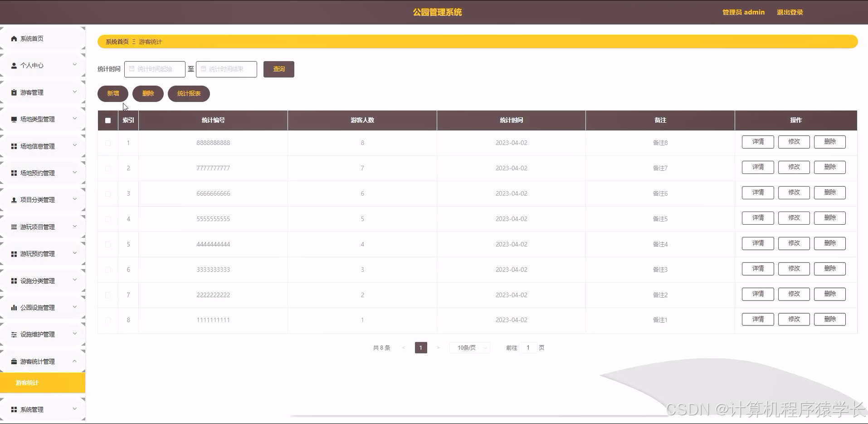The width and height of the screenshot is (868, 424).
Task: Expand the 游客管理 menu chevron
Action: [x=75, y=92]
